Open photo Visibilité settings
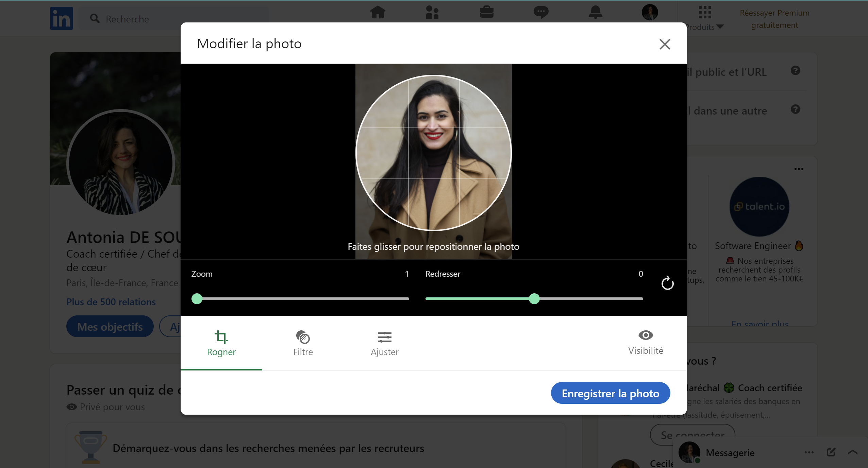The height and width of the screenshot is (468, 868). 646,343
